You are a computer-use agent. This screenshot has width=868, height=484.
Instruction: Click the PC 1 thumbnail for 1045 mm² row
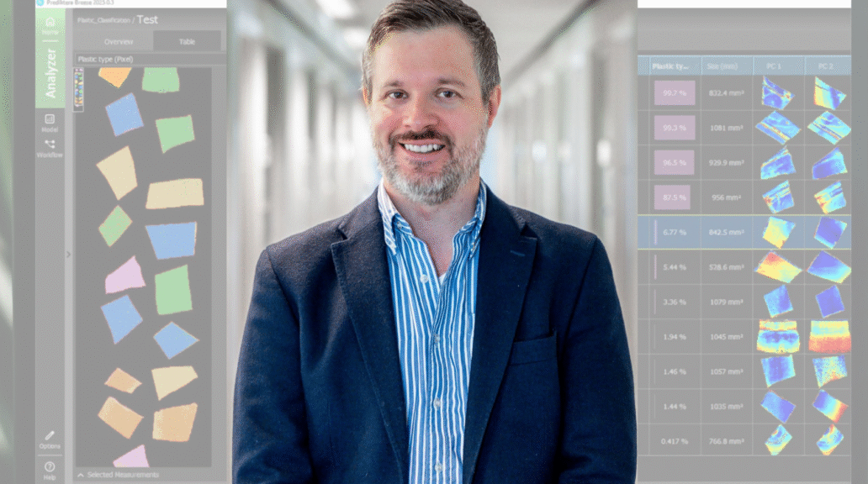click(x=777, y=336)
